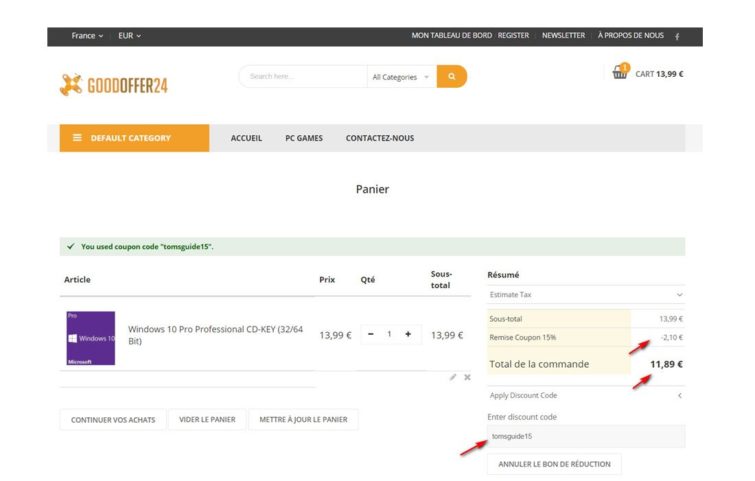Decrease quantity with minus button
Image resolution: width=755 pixels, height=481 pixels.
(371, 334)
